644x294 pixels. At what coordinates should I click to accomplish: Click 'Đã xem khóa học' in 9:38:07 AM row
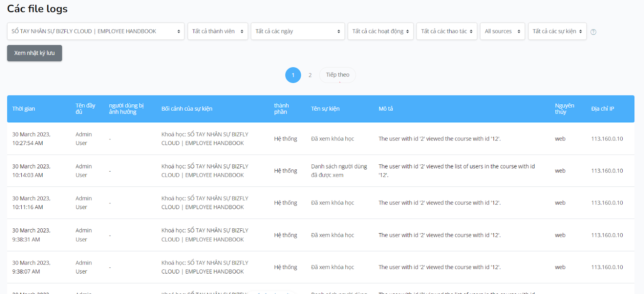click(332, 267)
